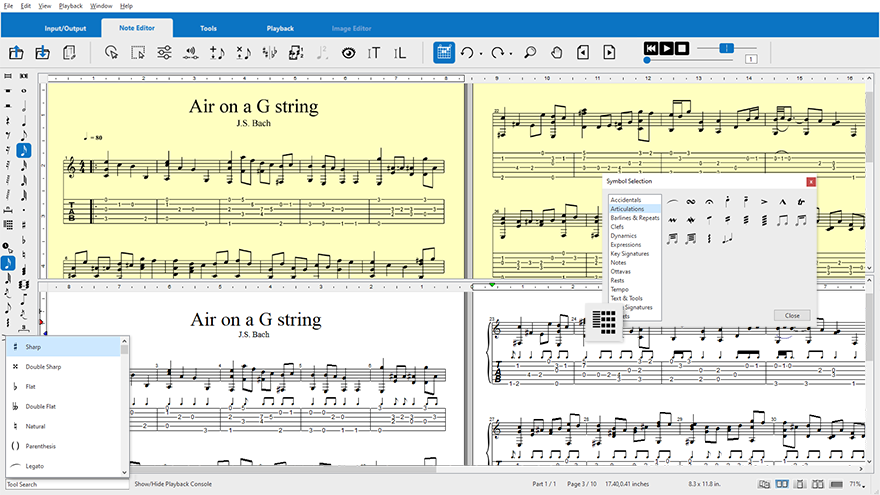Open the Window menu
This screenshot has width=880, height=495.
101,6
